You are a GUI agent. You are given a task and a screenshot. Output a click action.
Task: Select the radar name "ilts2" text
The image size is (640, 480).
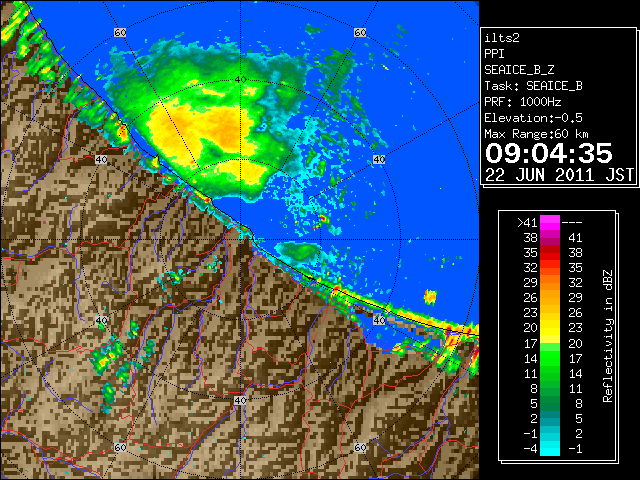coord(502,38)
